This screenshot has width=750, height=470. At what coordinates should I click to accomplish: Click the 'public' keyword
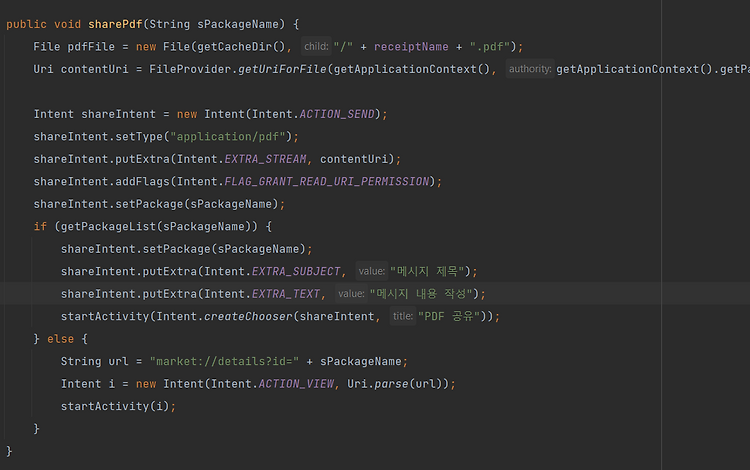[x=26, y=24]
